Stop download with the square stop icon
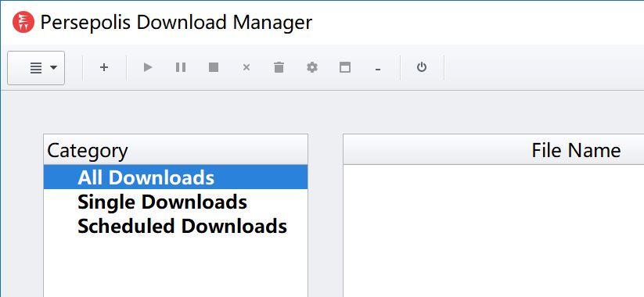 pyautogui.click(x=214, y=67)
